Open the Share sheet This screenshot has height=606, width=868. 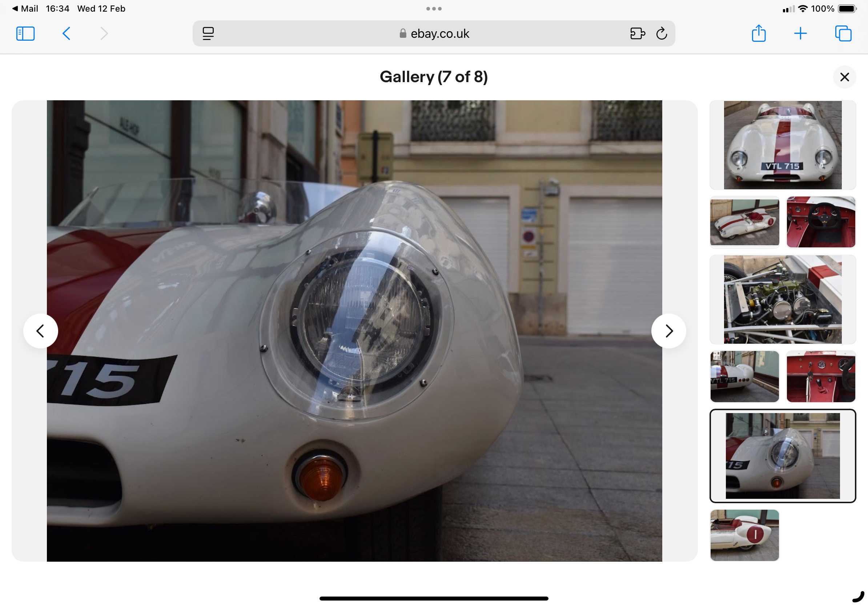(x=758, y=34)
